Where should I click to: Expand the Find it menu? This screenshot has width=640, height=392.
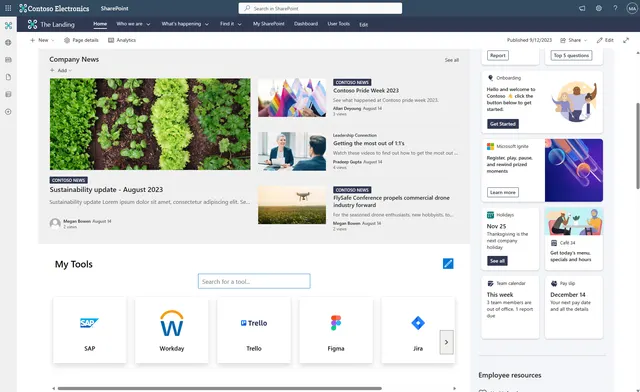pos(231,24)
